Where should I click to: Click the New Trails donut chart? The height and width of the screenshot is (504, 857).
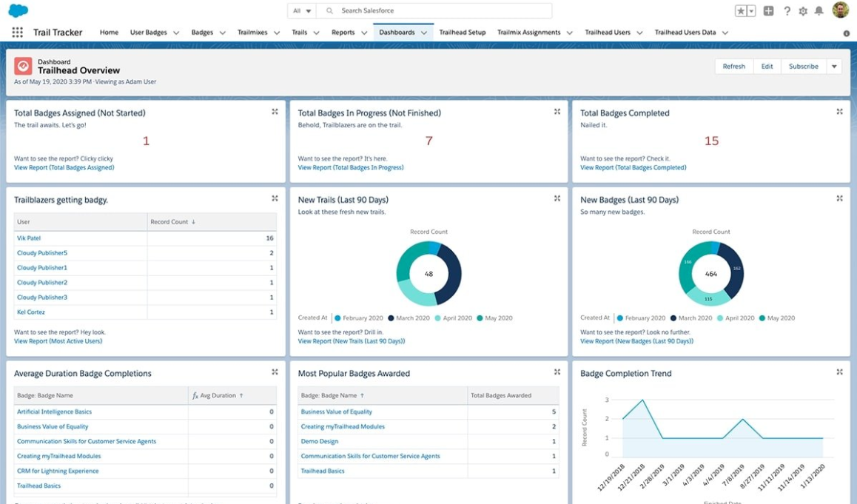point(429,273)
